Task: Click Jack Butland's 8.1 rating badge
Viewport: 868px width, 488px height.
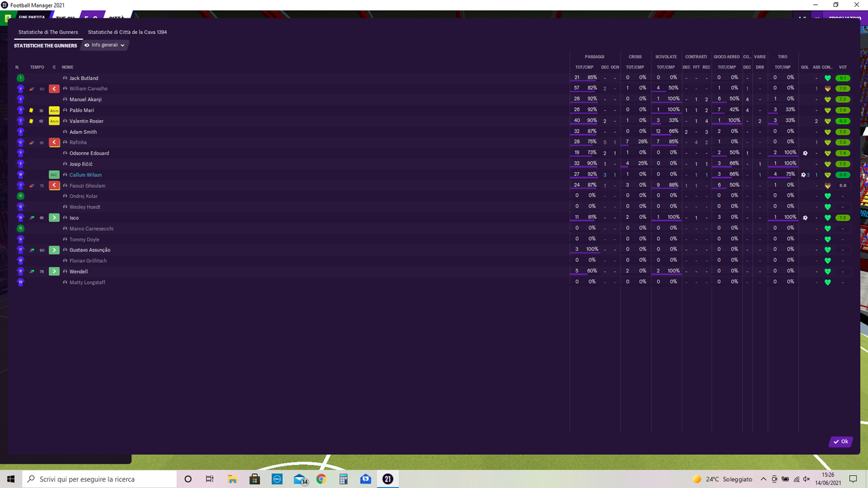Action: [843, 78]
